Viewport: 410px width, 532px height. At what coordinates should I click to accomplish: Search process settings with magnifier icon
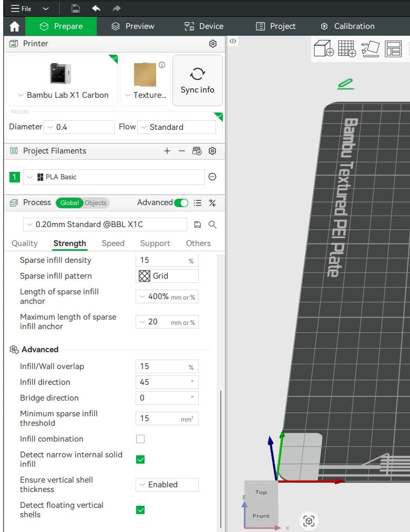[x=212, y=224]
